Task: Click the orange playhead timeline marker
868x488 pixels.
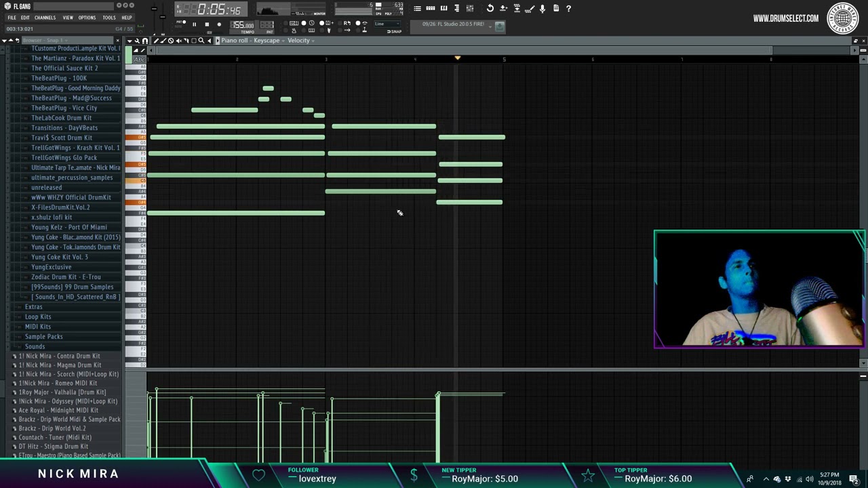Action: [458, 58]
